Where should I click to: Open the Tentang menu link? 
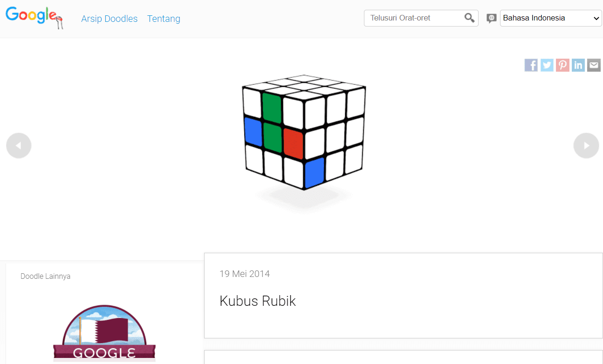point(164,19)
